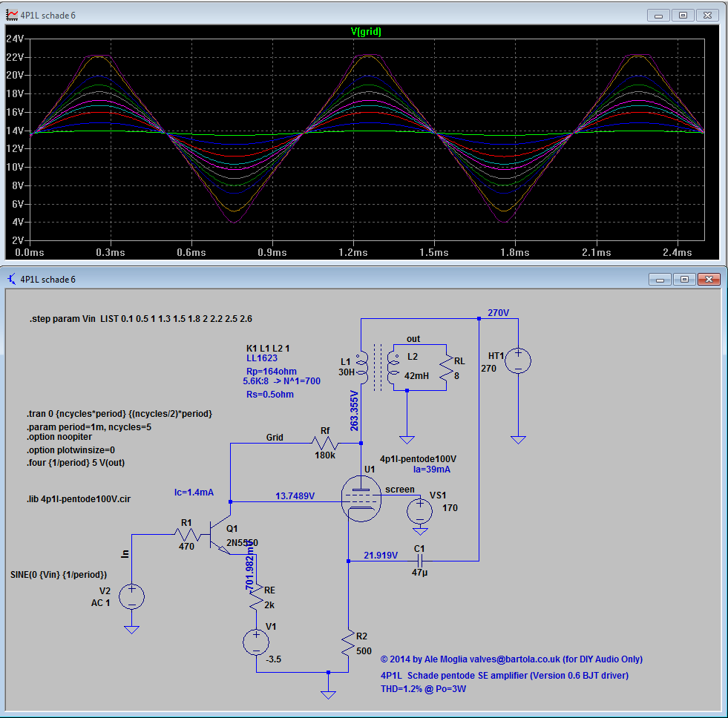Click the screen net label
The height and width of the screenshot is (718, 728).
(400, 490)
